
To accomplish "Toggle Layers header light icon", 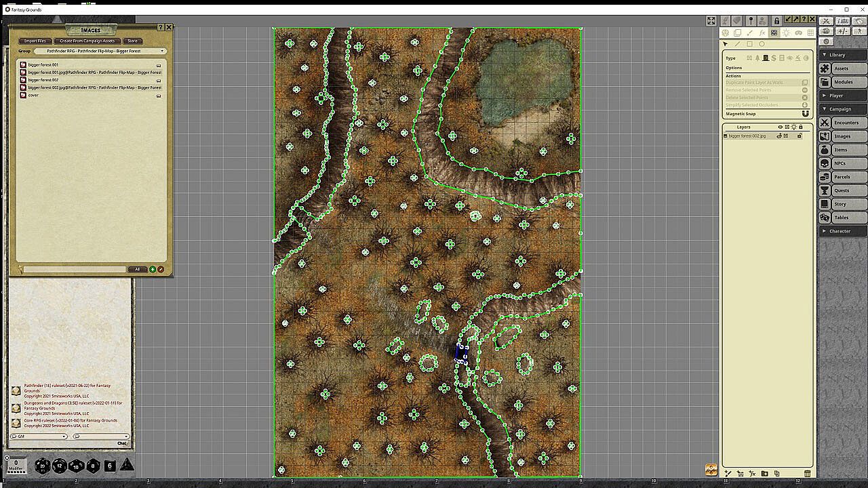I will pos(794,127).
